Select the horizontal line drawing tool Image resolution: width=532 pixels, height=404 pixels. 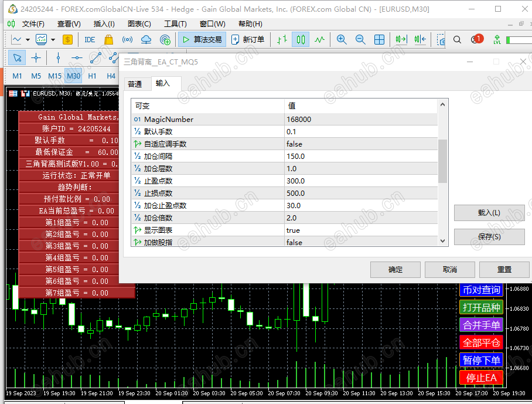pyautogui.click(x=77, y=58)
